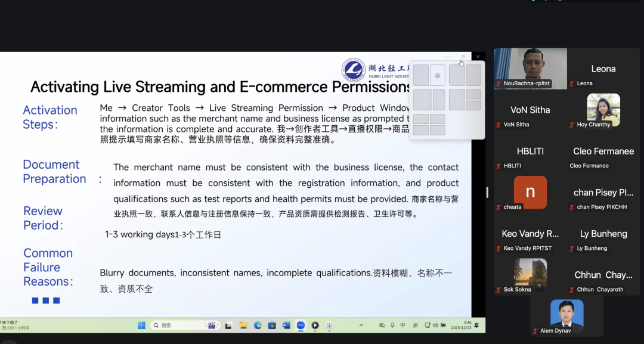Open File Explorer from the taskbar
644x344 pixels.
243,326
